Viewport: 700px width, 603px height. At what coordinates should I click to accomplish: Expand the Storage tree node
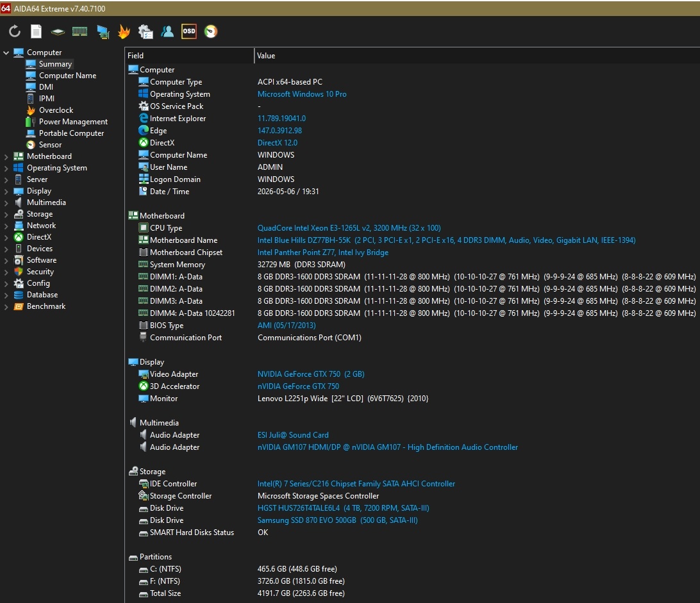coord(6,215)
